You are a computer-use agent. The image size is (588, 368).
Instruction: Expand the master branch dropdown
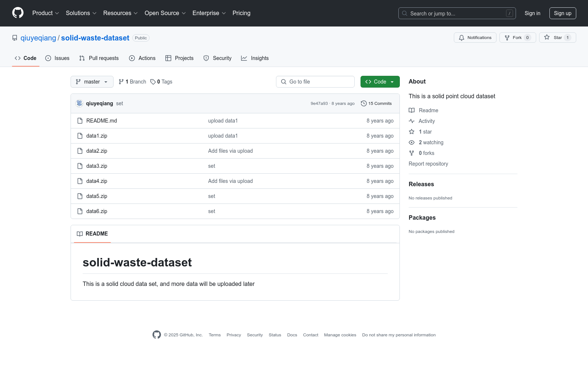(92, 82)
